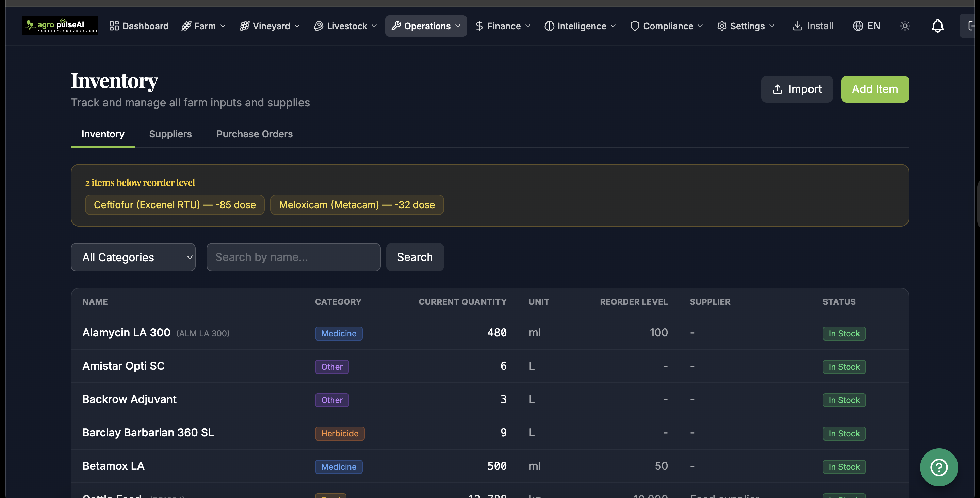Open the Operations menu

coord(426,26)
